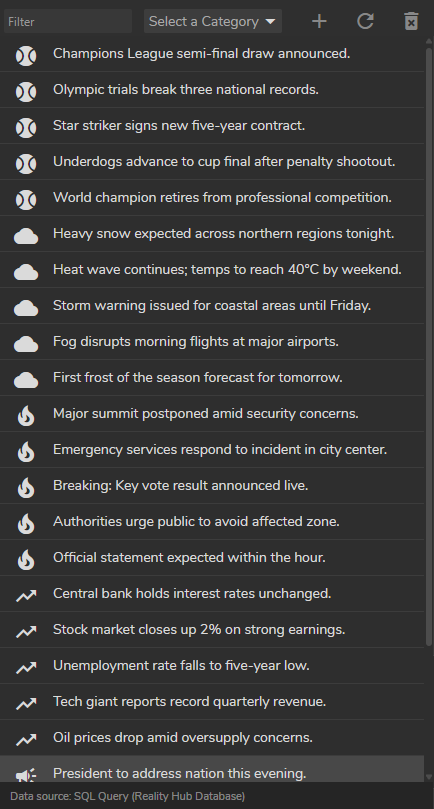This screenshot has width=434, height=809.
Task: Click the plus icon to add an item
Action: (319, 21)
